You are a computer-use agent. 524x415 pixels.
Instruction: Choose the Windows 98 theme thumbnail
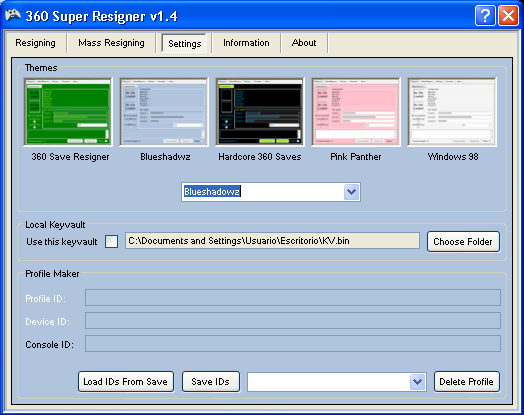coord(452,112)
